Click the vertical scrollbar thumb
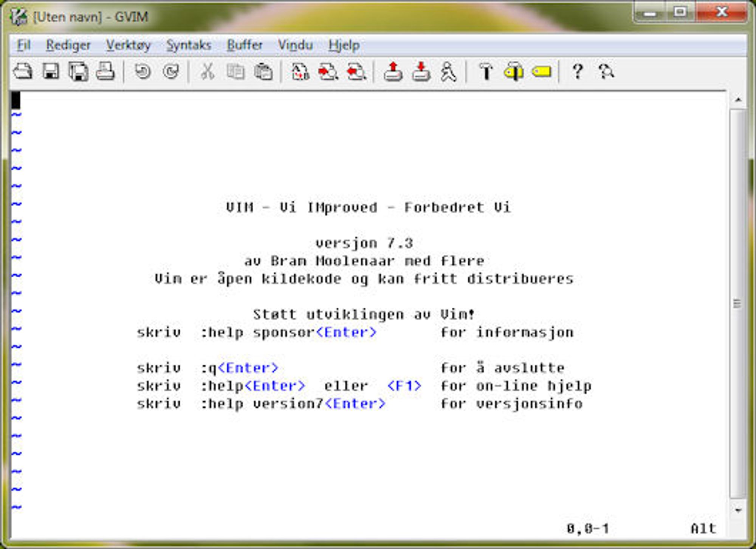This screenshot has width=756, height=549. point(738,304)
